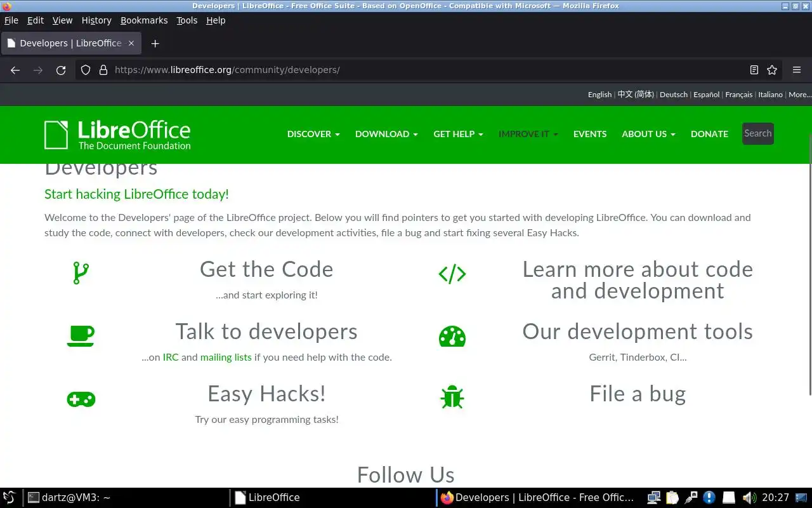
Task: Click the bug icon beside File a bug
Action: pos(452,398)
